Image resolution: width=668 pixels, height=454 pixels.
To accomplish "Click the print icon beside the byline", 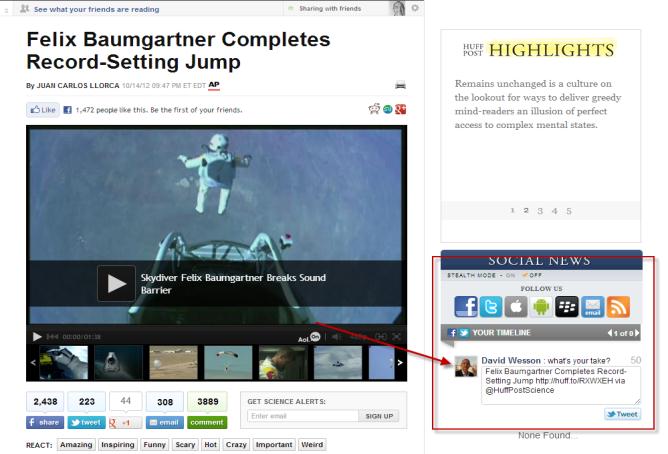I will [400, 85].
